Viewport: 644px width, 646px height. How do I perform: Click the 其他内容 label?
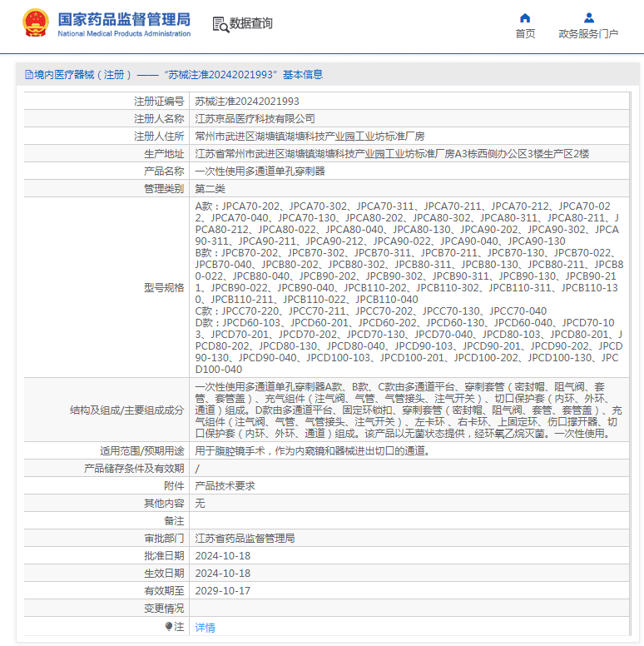[164, 503]
